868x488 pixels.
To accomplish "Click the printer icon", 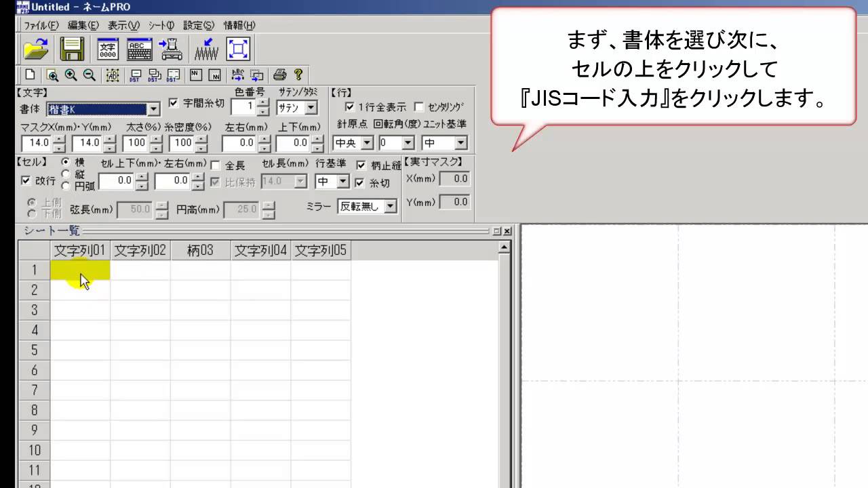I will [x=279, y=75].
